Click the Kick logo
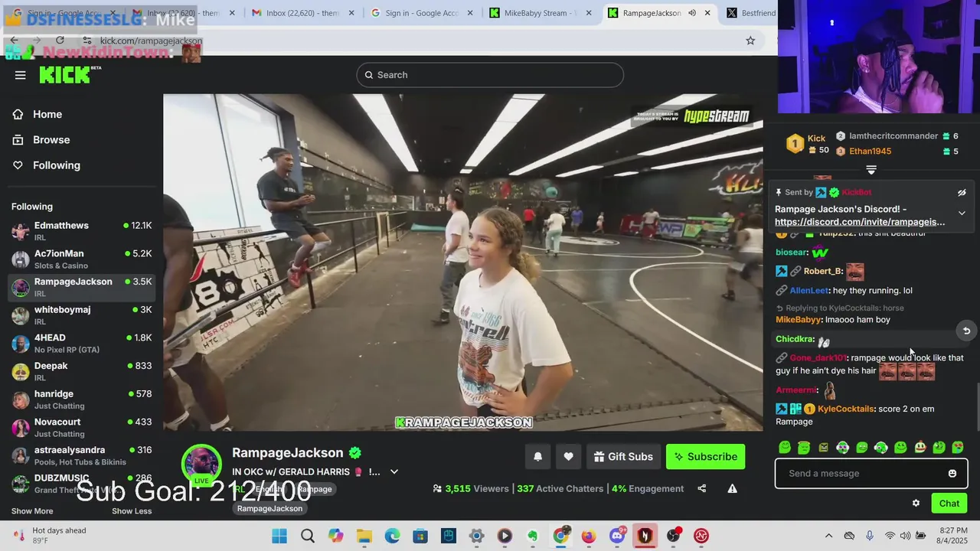Viewport: 980px width, 551px height. pos(70,74)
